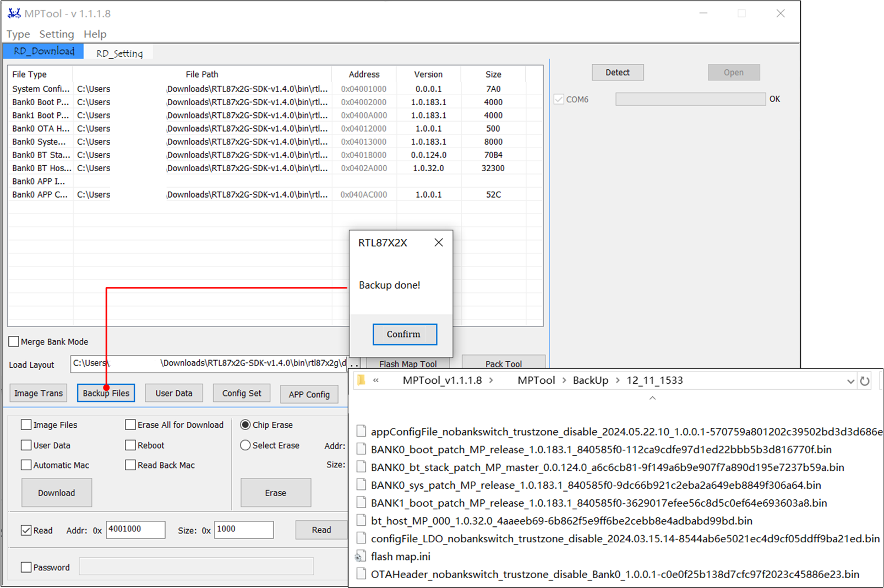Click the folder icon in address bar
The width and height of the screenshot is (884, 588).
361,380
